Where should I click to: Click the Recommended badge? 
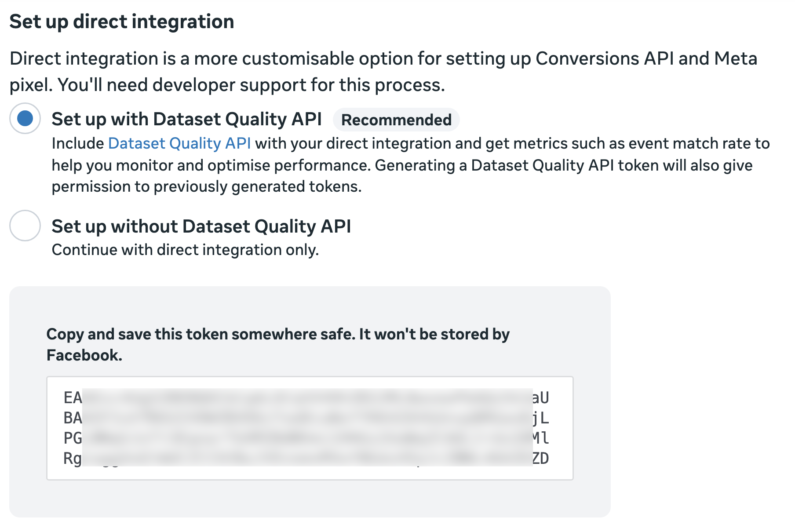coord(396,120)
